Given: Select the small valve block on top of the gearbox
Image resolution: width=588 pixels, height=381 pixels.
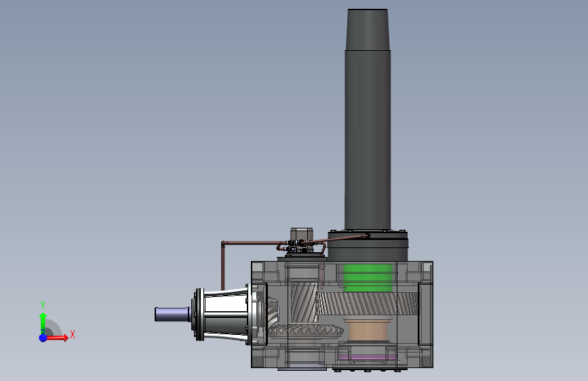Looking at the screenshot, I should tap(302, 240).
